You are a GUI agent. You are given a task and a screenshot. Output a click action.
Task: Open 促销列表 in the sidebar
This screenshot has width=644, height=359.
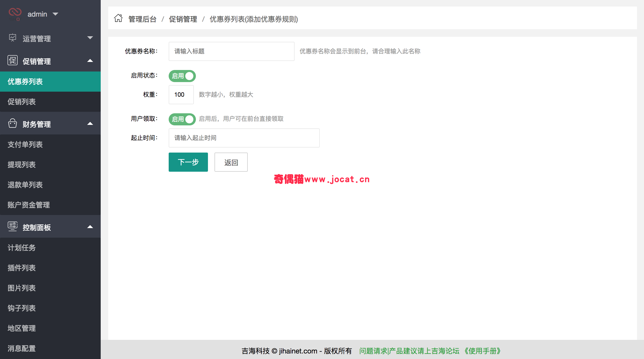coord(50,102)
